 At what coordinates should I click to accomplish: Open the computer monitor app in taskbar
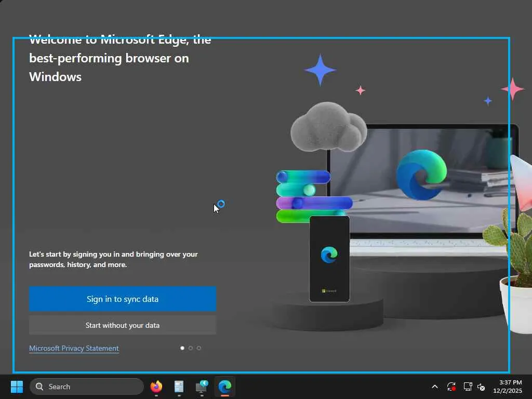[202, 387]
